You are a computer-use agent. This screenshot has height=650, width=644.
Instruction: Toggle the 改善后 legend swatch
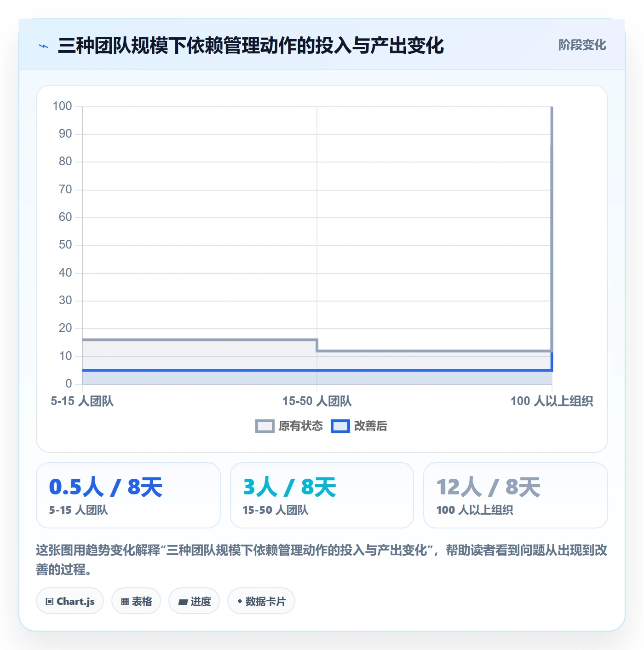[340, 426]
